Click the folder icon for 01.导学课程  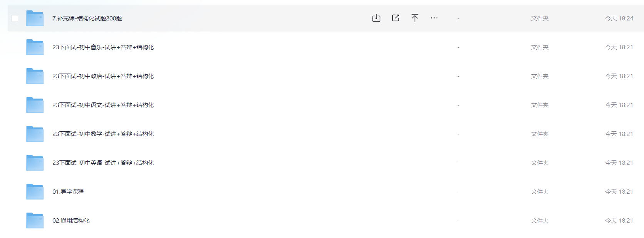click(35, 191)
